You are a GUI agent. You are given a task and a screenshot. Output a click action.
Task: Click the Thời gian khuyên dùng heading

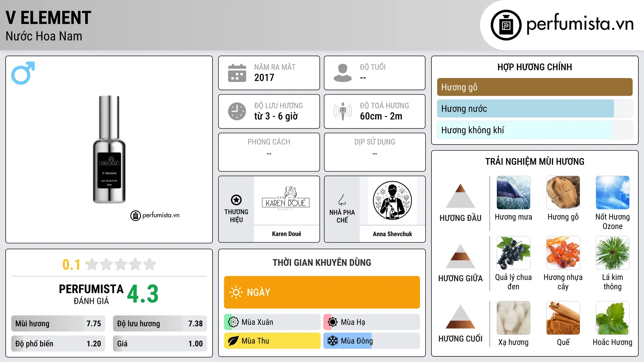click(322, 263)
